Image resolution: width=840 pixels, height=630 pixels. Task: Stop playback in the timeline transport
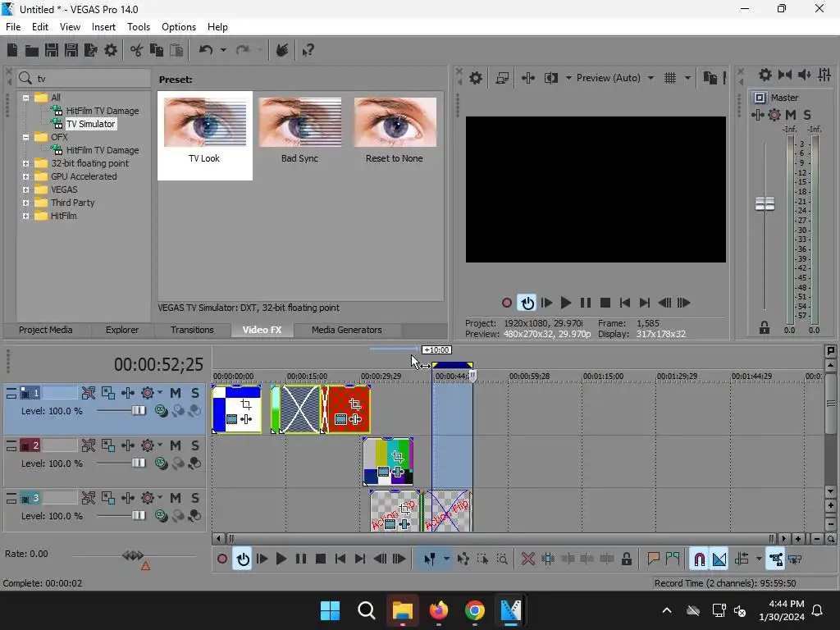(x=321, y=559)
